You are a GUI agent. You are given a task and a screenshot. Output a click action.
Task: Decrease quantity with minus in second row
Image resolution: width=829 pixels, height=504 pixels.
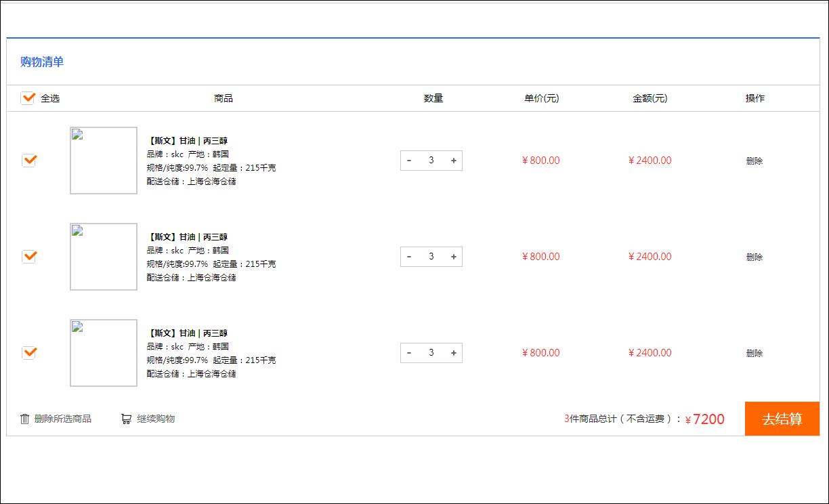[409, 257]
